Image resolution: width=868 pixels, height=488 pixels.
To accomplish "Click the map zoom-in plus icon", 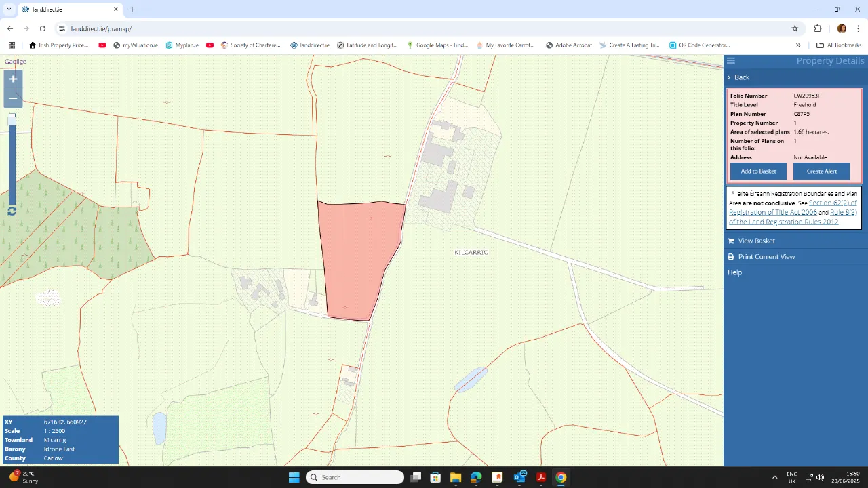I will click(12, 79).
